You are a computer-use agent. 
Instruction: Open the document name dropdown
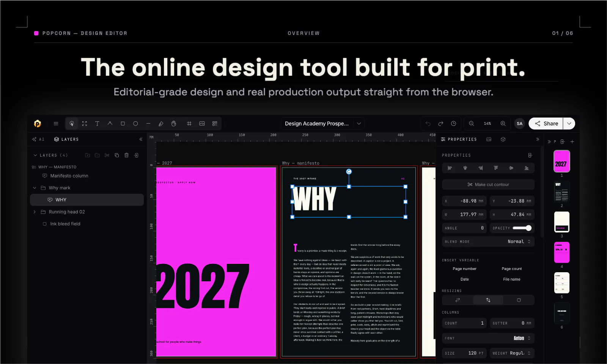[359, 124]
